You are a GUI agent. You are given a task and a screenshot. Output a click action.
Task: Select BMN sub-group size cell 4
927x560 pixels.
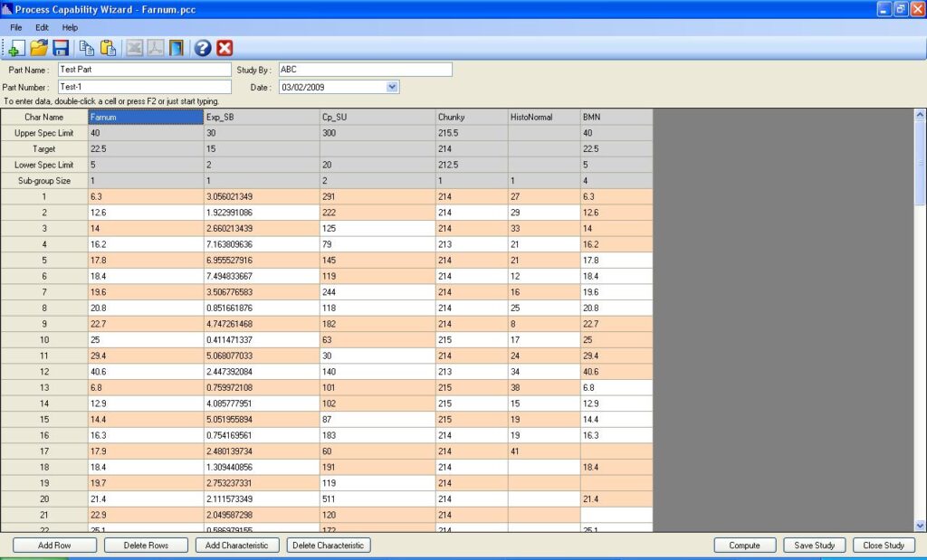616,181
